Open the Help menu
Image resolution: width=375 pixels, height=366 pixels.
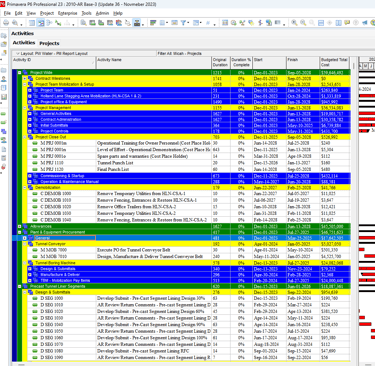pyautogui.click(x=118, y=13)
